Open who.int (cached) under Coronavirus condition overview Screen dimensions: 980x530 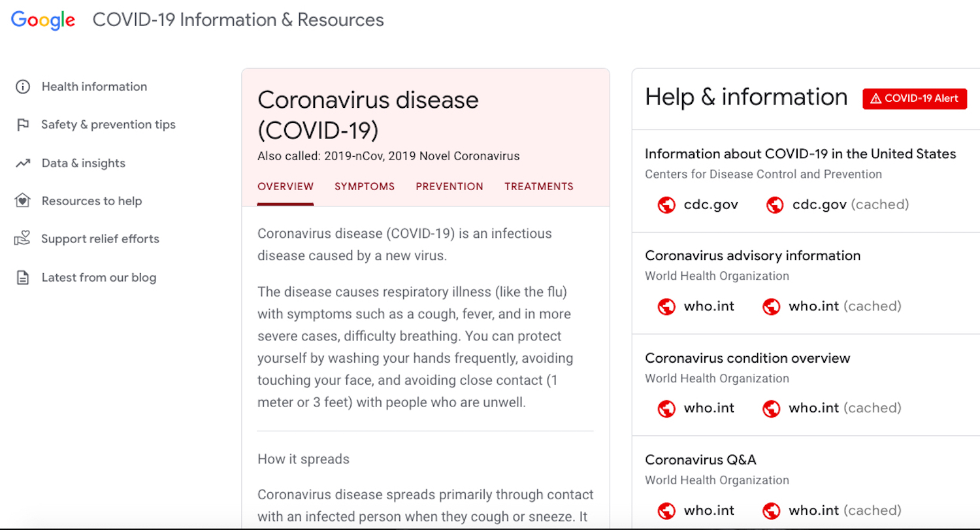point(845,408)
